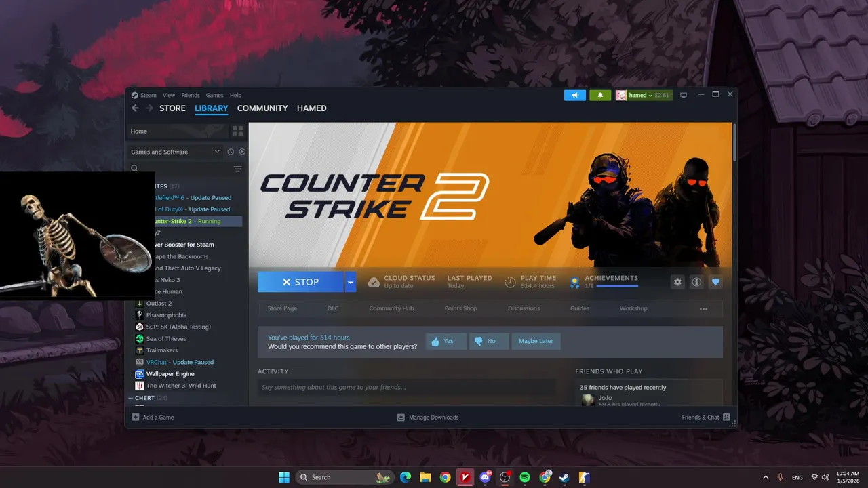Click the game page vertical scrollbar
This screenshot has height=488, width=868.
pyautogui.click(x=734, y=142)
